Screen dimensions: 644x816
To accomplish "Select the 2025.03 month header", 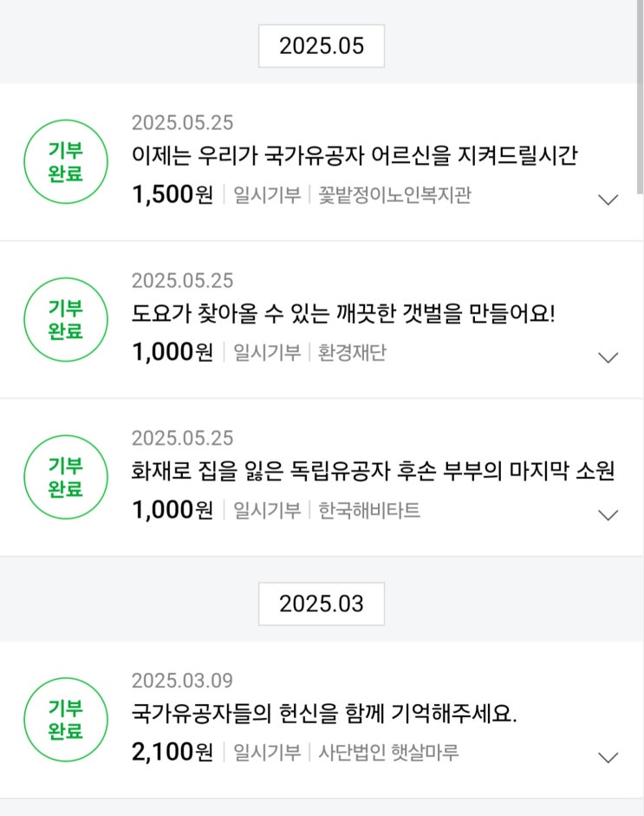I will point(322,604).
